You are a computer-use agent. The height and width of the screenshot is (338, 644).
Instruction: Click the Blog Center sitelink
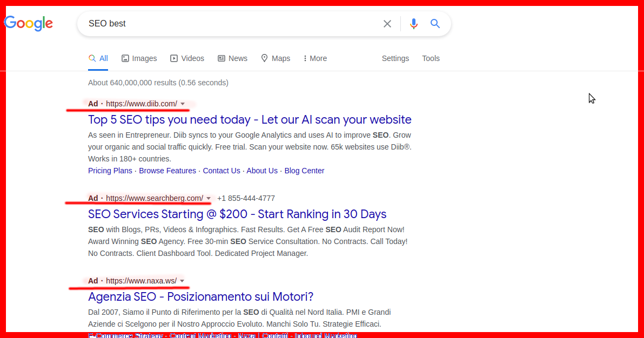(304, 171)
